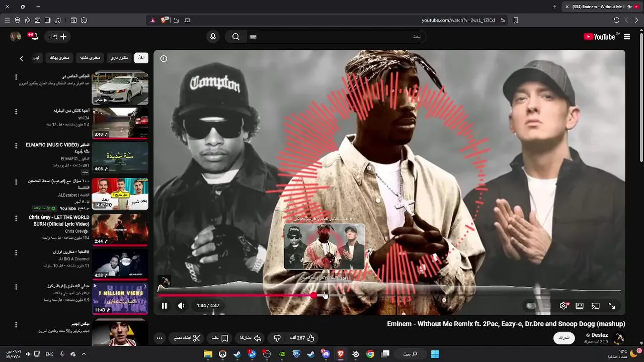Click the search magnifier button
This screenshot has width=644, height=362.
point(235,37)
